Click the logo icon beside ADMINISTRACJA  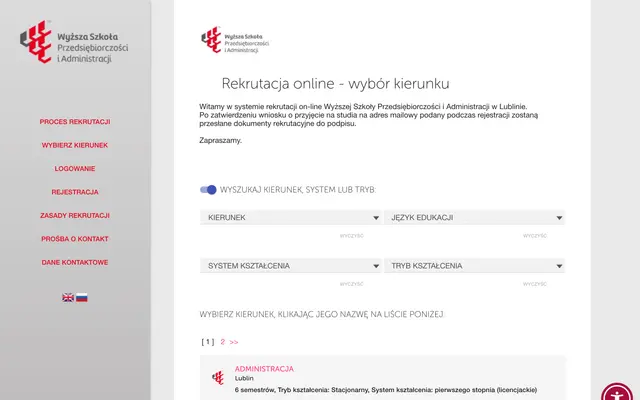coord(218,378)
